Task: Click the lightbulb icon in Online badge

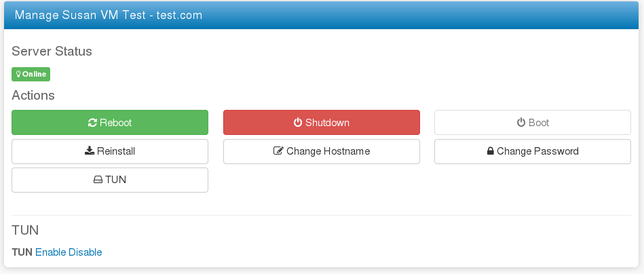Action: pyautogui.click(x=18, y=74)
